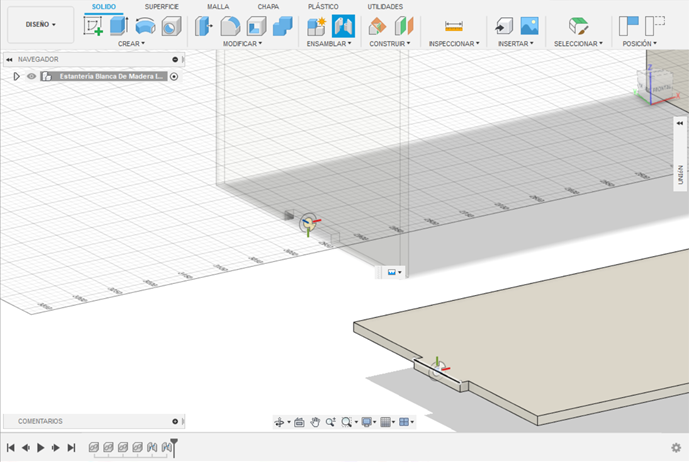This screenshot has height=462, width=689.
Task: Select the Shell tool
Action: [257, 26]
